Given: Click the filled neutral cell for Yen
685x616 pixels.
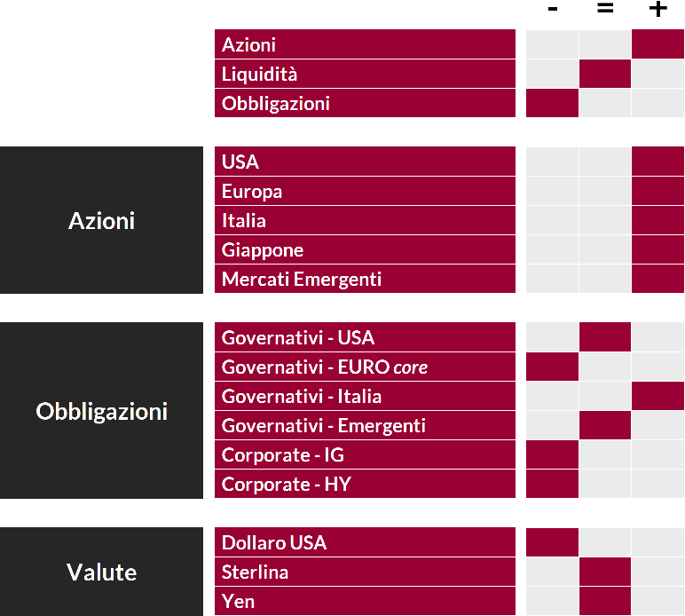Looking at the screenshot, I should (605, 601).
